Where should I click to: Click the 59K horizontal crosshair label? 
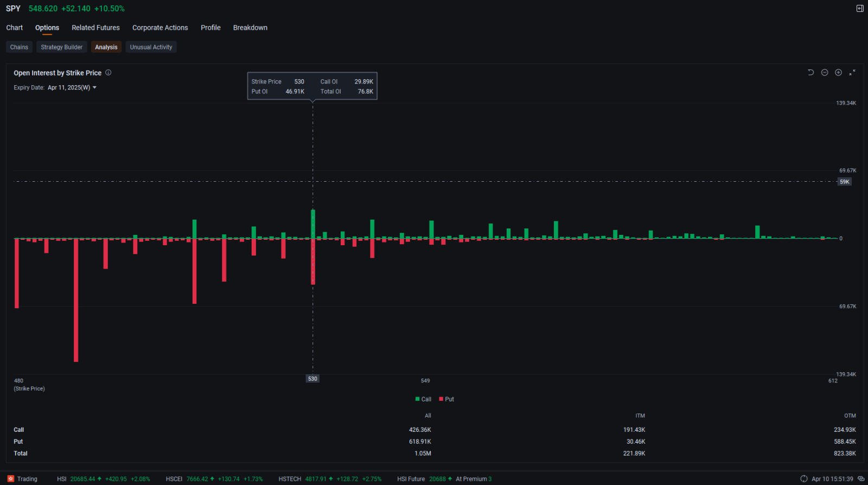click(x=845, y=182)
